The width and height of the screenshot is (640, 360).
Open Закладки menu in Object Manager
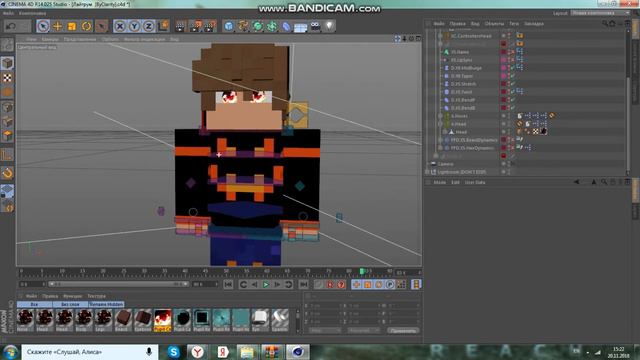534,24
